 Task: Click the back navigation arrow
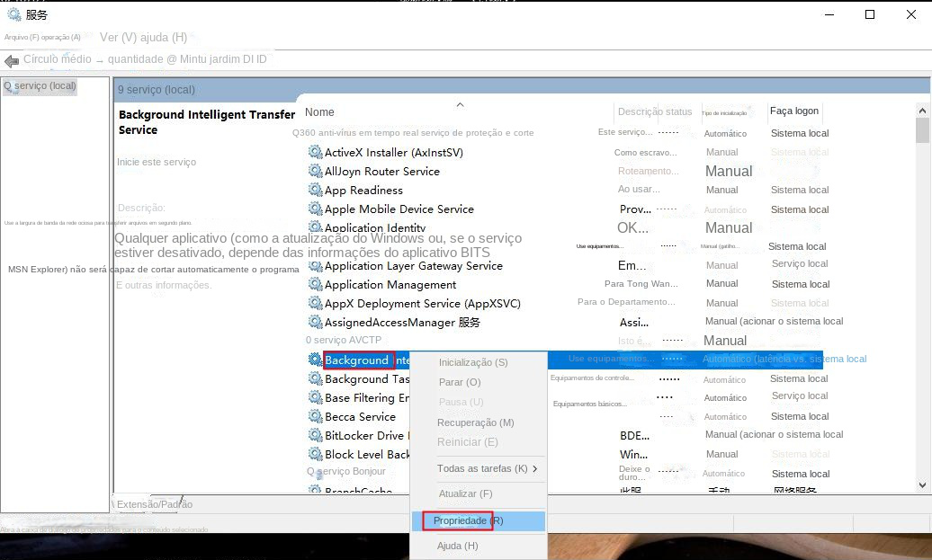point(10,59)
